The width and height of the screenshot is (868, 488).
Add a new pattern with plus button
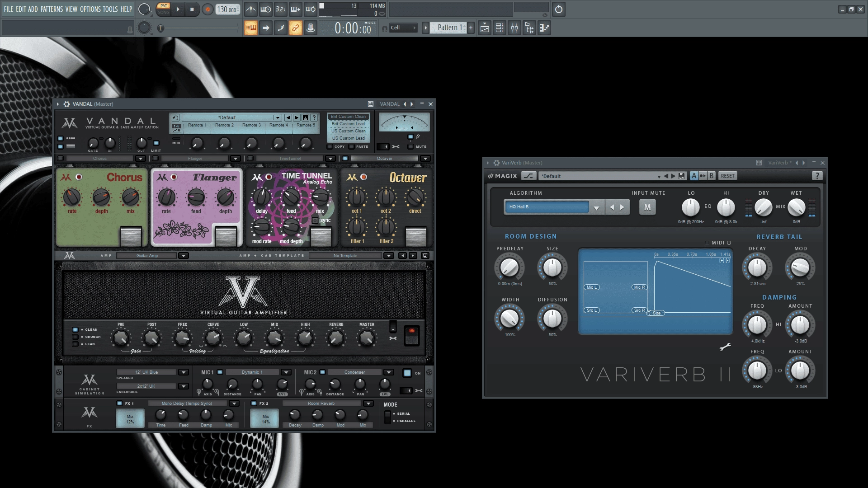(471, 28)
